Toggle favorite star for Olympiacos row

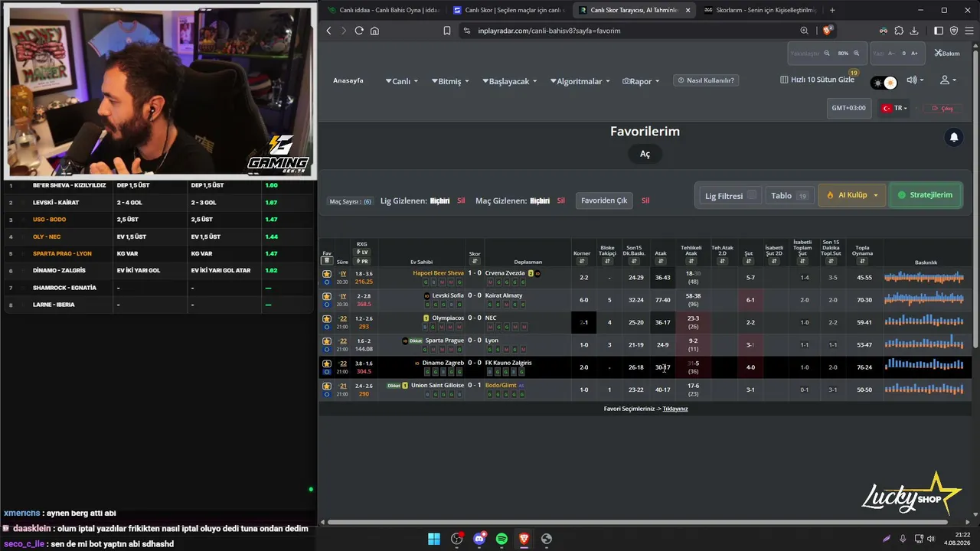[327, 318]
